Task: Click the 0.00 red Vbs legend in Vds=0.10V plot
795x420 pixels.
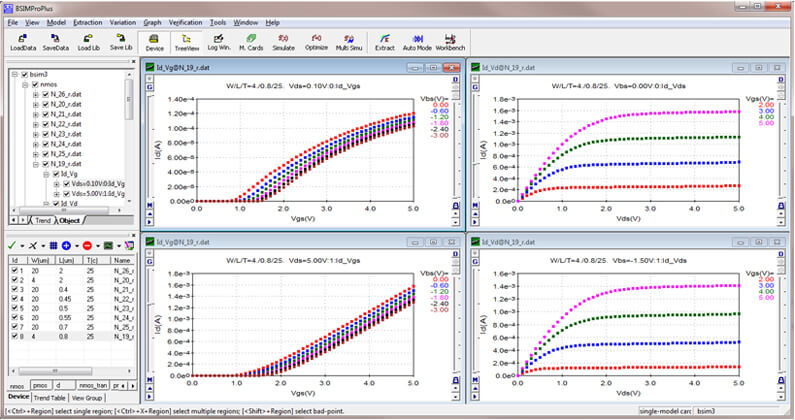Action: pyautogui.click(x=441, y=104)
